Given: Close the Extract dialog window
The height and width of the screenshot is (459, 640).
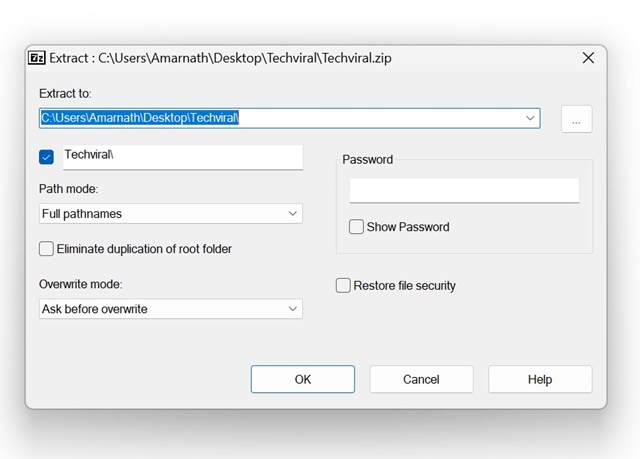Looking at the screenshot, I should pos(588,58).
